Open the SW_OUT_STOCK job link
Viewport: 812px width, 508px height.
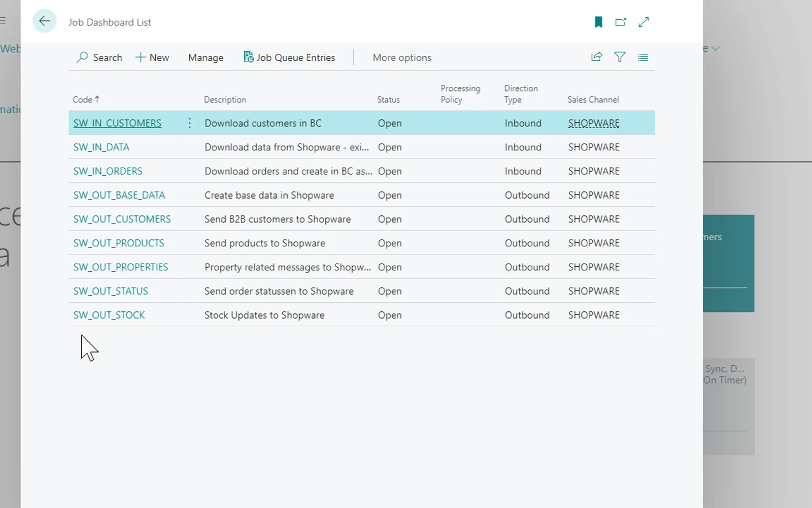pyautogui.click(x=109, y=315)
